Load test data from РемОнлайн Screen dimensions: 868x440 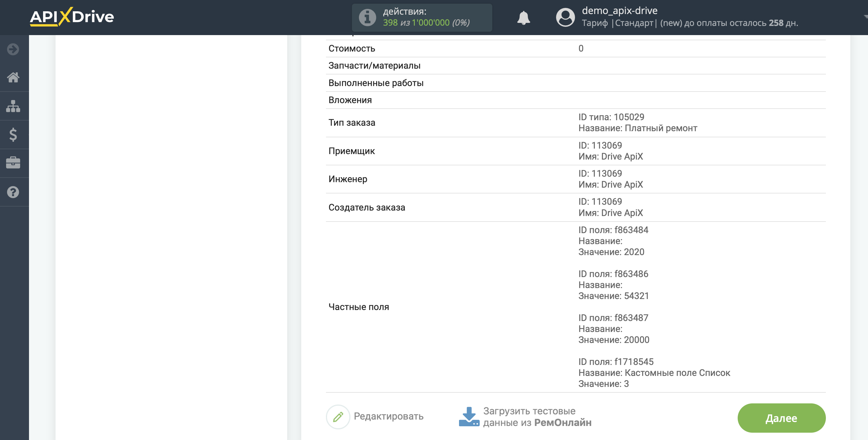tap(537, 417)
